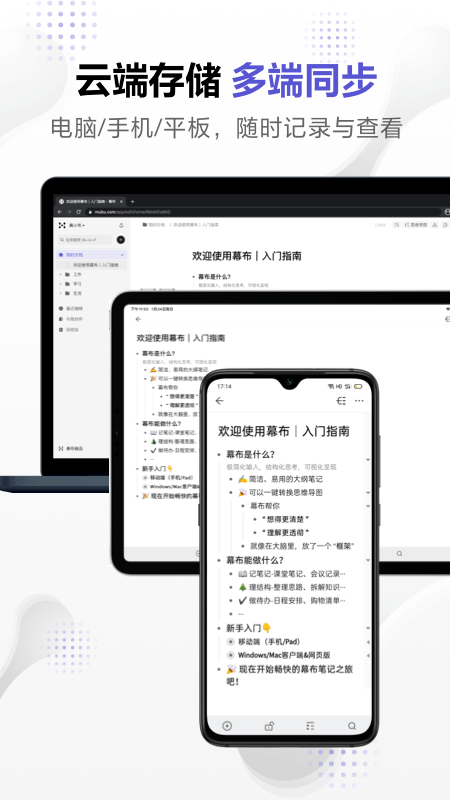Collapse the 新手入门 node on phone
450x800 pixels.
point(368,628)
